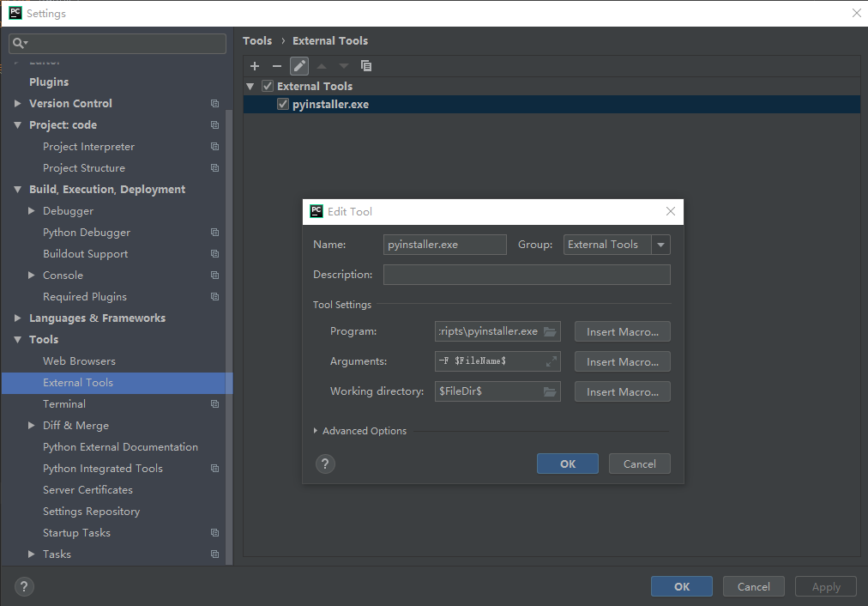Toggle the pyinstaller.exe checkbox
The width and height of the screenshot is (868, 606).
click(283, 104)
